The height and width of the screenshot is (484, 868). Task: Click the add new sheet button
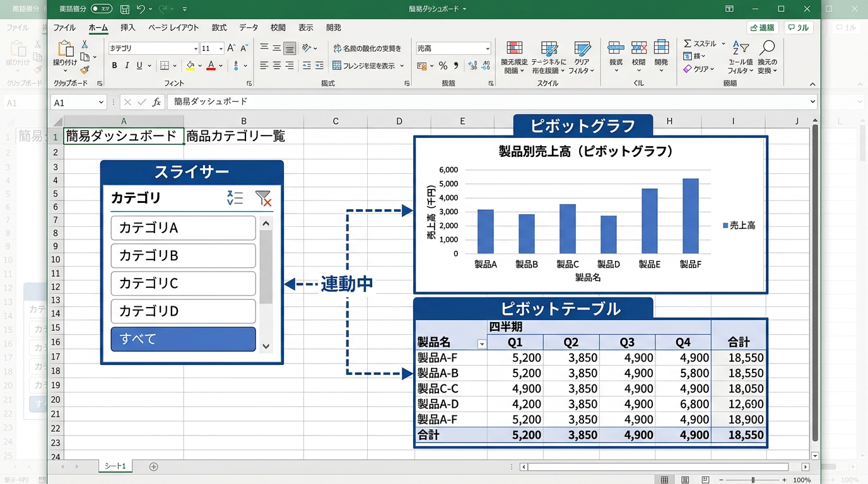click(153, 466)
